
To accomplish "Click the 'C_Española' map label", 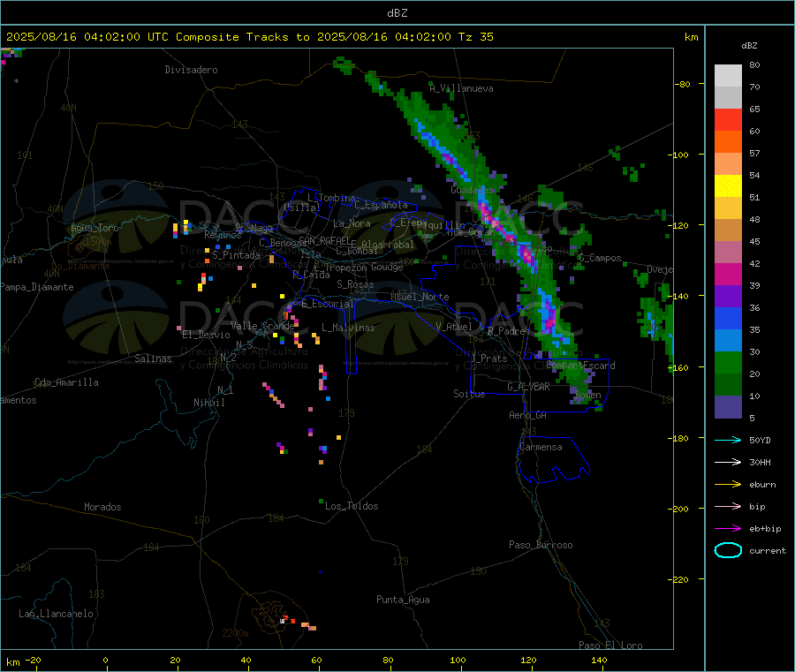I will point(382,205).
